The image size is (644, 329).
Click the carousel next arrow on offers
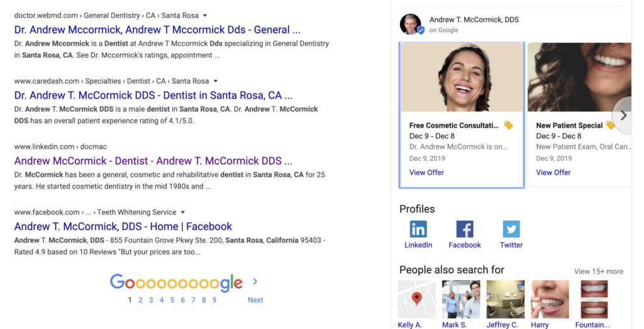tap(623, 115)
